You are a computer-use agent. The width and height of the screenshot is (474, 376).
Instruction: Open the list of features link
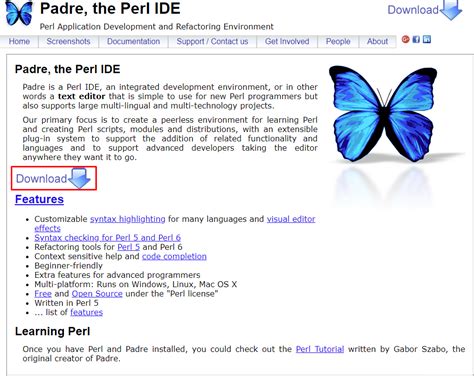pos(86,312)
